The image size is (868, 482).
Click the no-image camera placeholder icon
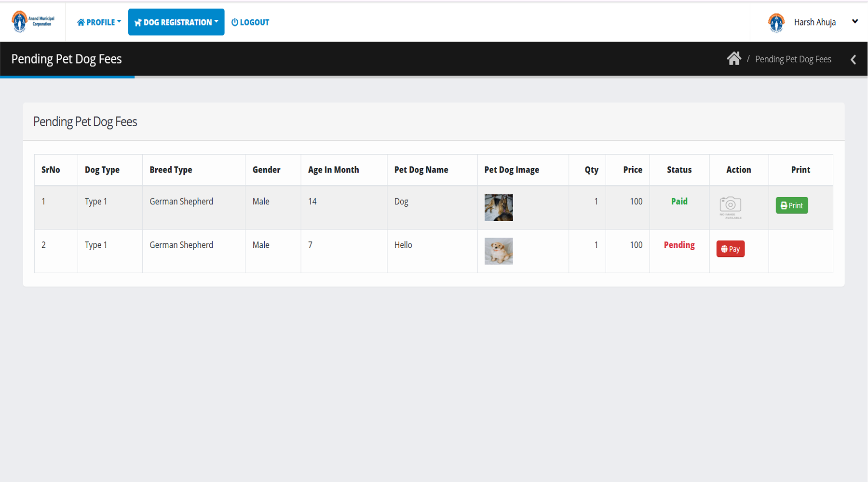[731, 208]
